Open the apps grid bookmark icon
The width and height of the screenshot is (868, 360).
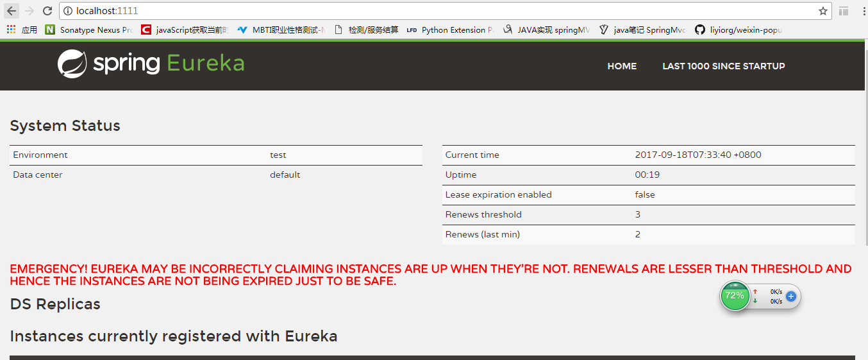point(11,30)
